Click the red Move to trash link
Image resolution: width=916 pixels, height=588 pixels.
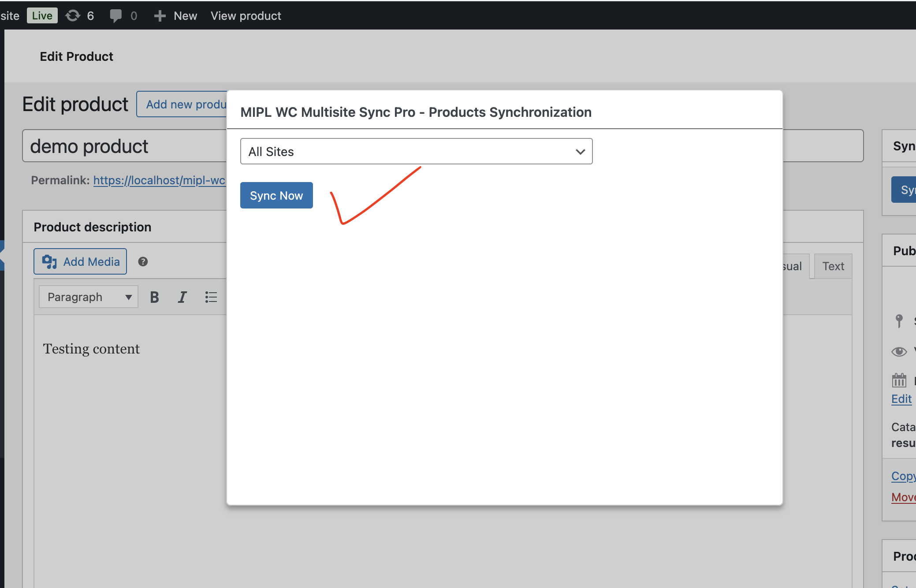(x=903, y=497)
